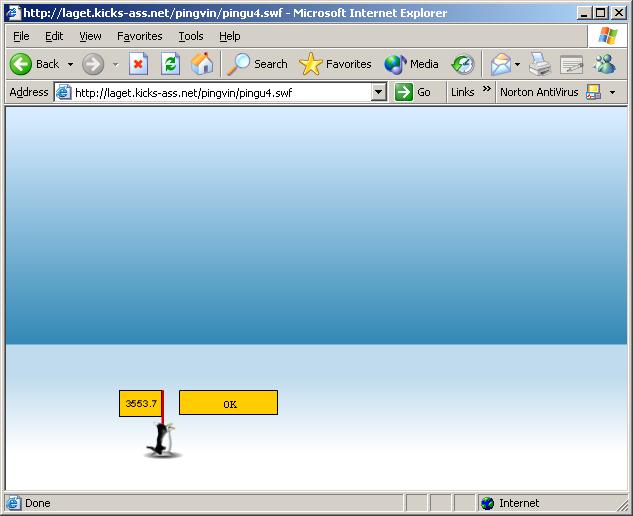Open the Forward history dropdown arrow

pyautogui.click(x=115, y=64)
